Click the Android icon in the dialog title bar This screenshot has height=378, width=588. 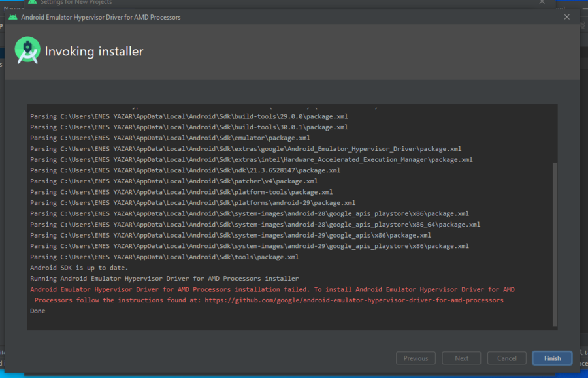click(x=13, y=17)
